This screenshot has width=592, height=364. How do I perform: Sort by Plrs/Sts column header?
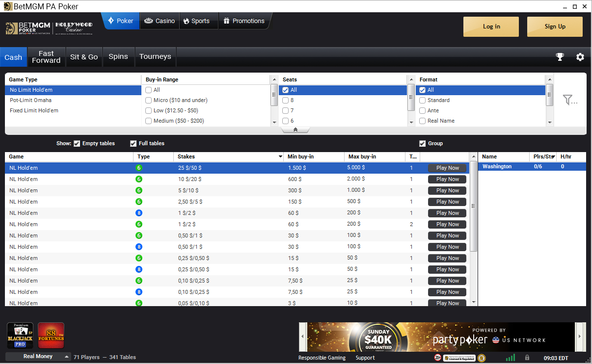click(x=542, y=156)
